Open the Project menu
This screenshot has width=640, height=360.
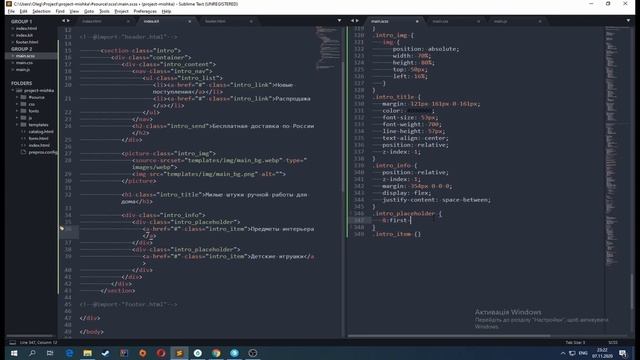(122, 11)
